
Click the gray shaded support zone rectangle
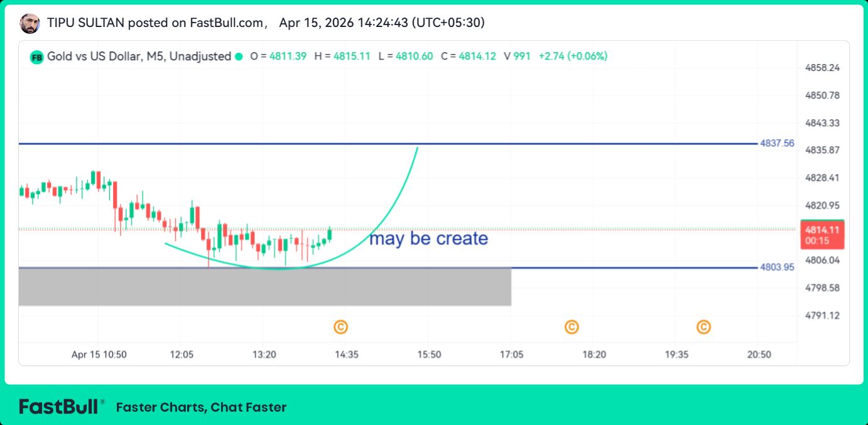point(264,287)
